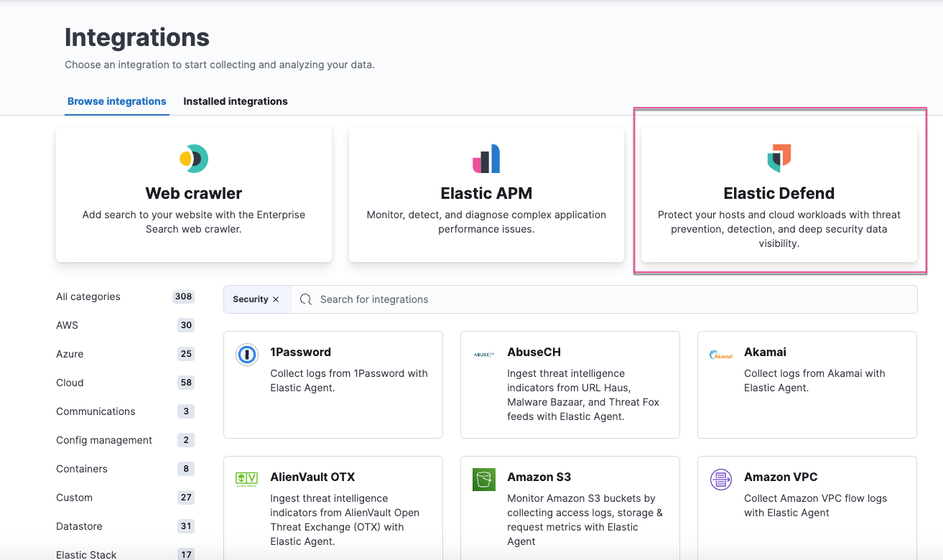Select the Akamai integration icon
The image size is (943, 560).
pos(720,353)
